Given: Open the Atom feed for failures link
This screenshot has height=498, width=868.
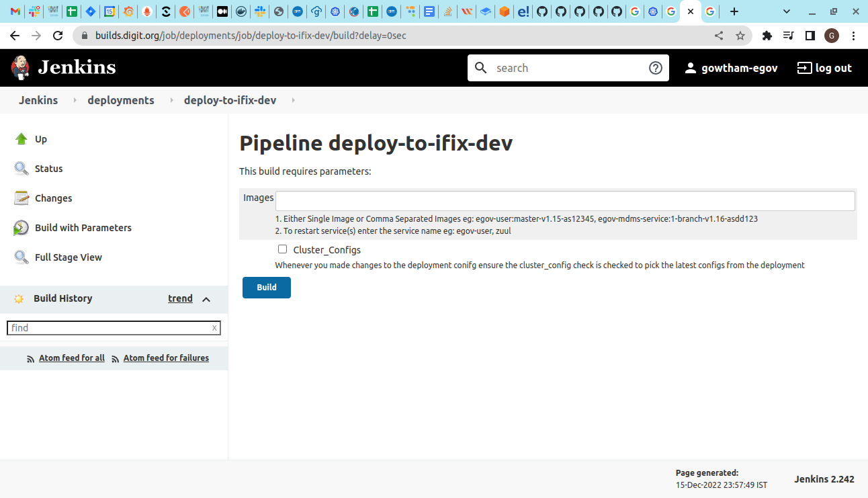Looking at the screenshot, I should (166, 358).
